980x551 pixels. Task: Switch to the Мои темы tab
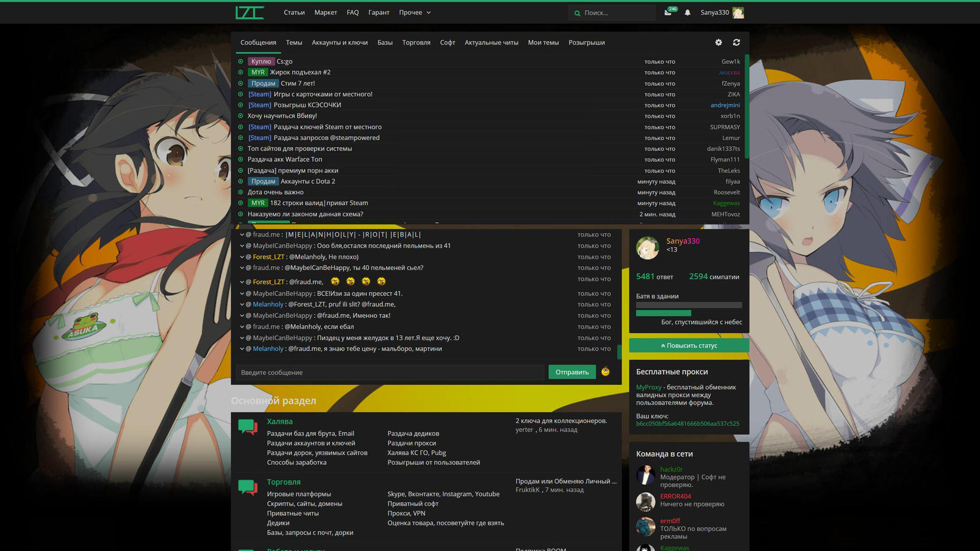543,43
